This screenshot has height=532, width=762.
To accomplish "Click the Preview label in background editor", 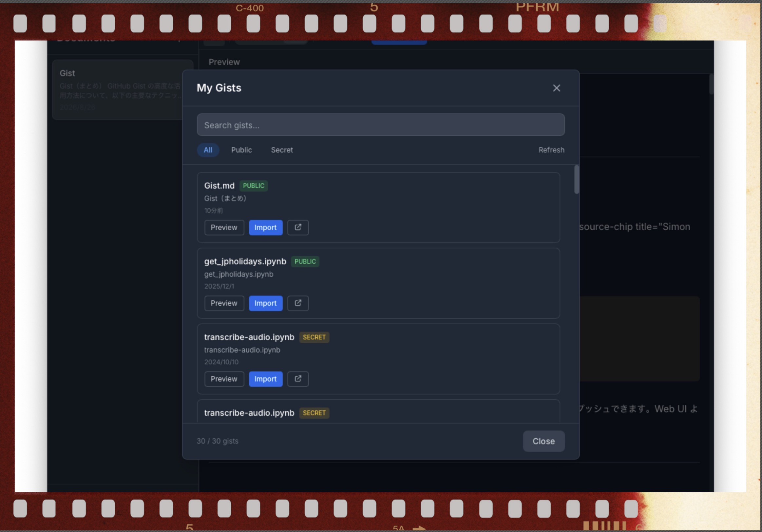I will [x=224, y=62].
